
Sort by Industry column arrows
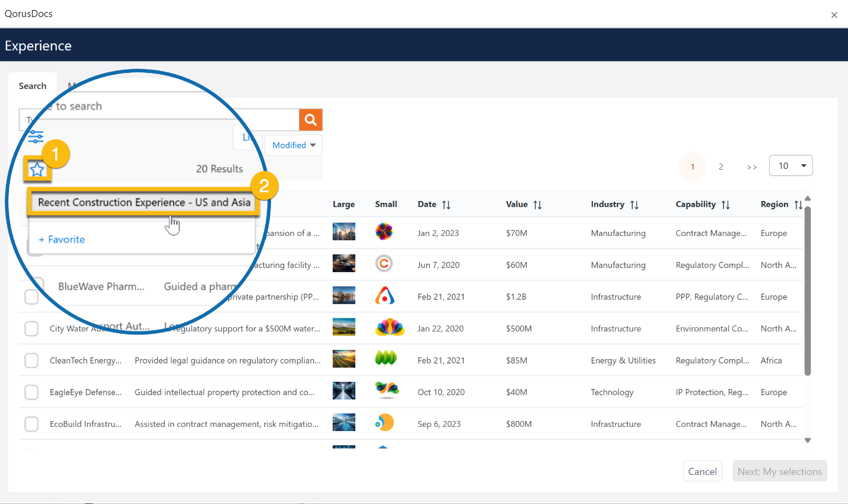634,205
